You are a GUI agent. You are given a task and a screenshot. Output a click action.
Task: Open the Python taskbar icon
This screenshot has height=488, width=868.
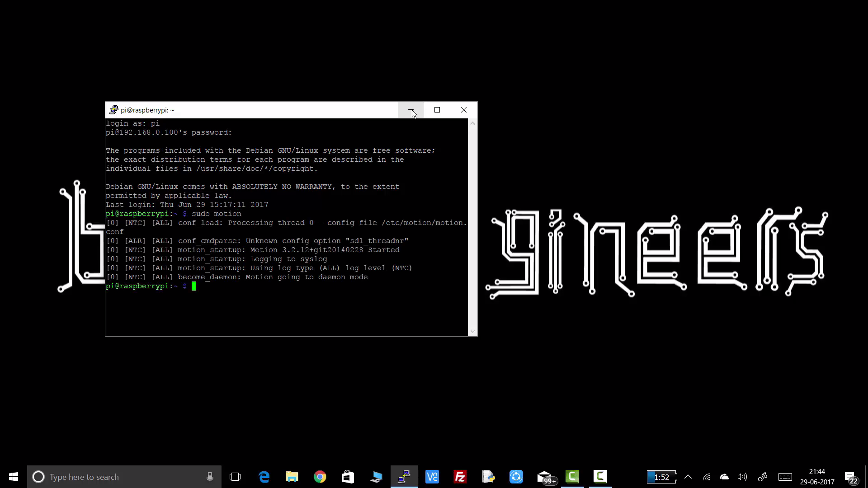pyautogui.click(x=488, y=477)
